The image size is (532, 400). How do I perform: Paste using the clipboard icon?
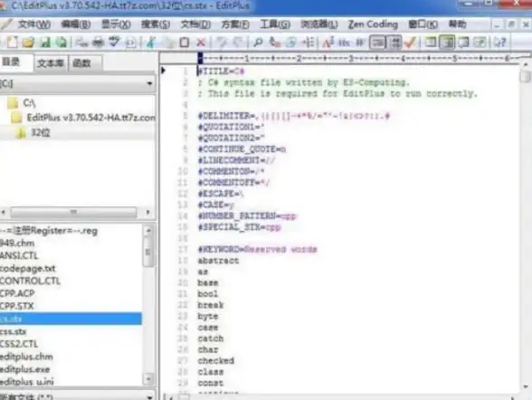coord(185,43)
